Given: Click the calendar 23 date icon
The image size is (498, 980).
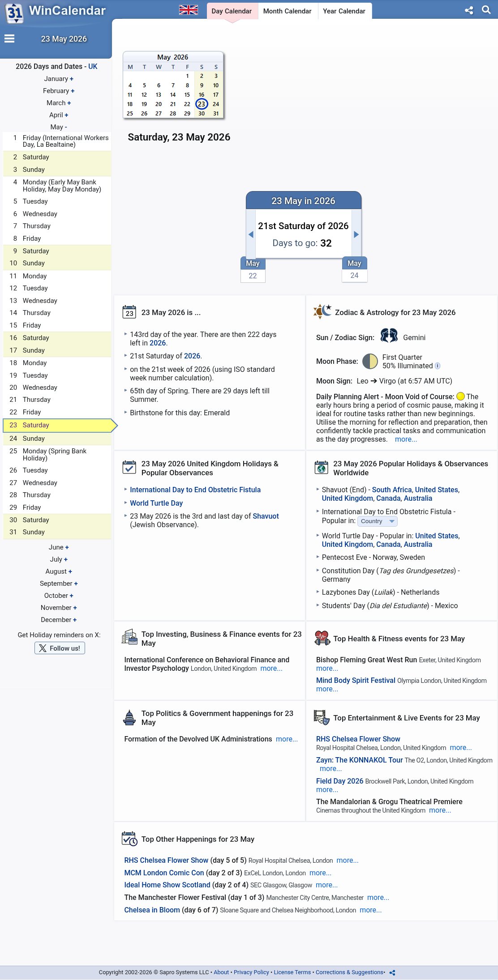Looking at the screenshot, I should [129, 312].
